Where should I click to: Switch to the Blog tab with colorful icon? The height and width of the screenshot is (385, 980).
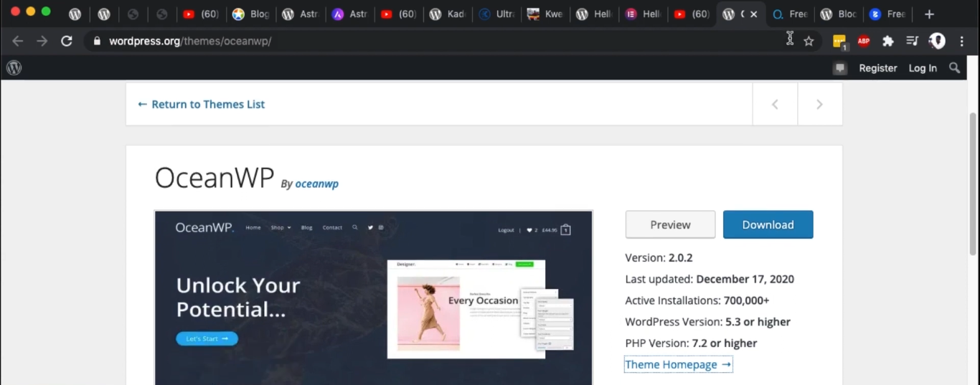(x=250, y=14)
